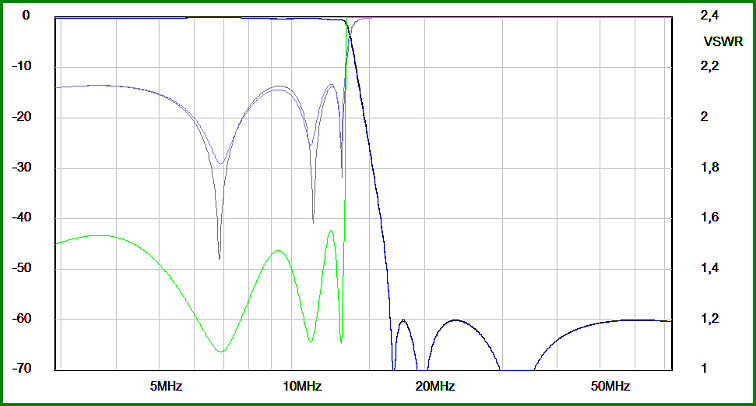
Task: Click the VSWR axis title
Action: coord(723,42)
